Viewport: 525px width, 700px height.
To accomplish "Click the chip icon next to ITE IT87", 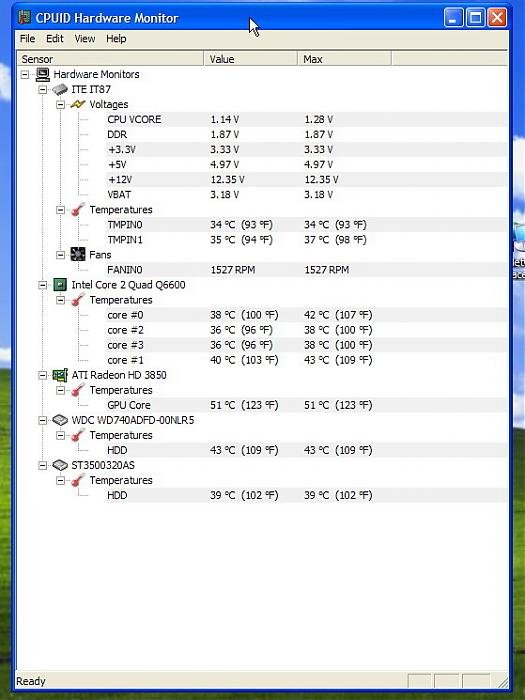I will [60, 89].
